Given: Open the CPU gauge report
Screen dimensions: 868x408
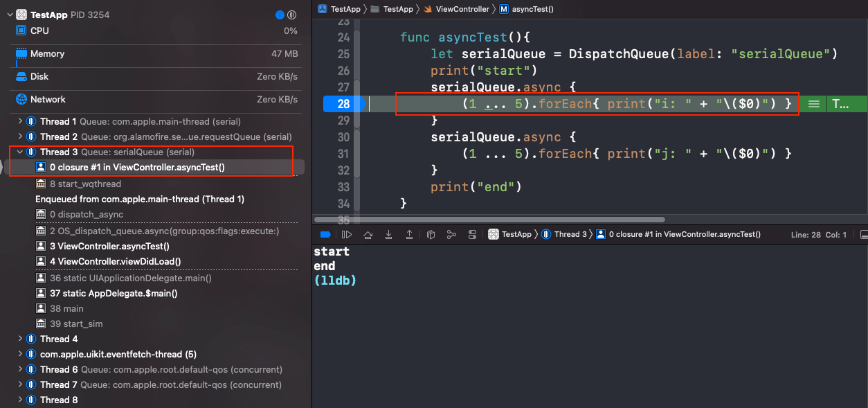Looking at the screenshot, I should coord(39,31).
